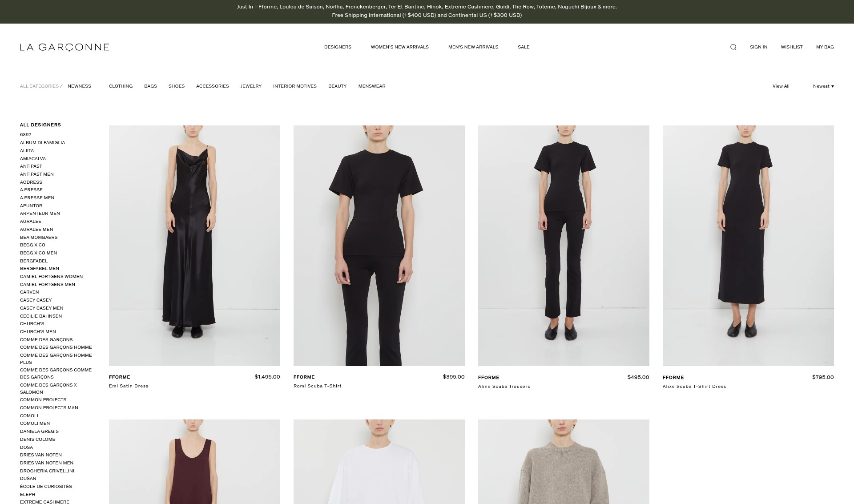The height and width of the screenshot is (504, 854).
Task: Select designer École De Curiosités
Action: [46, 487]
